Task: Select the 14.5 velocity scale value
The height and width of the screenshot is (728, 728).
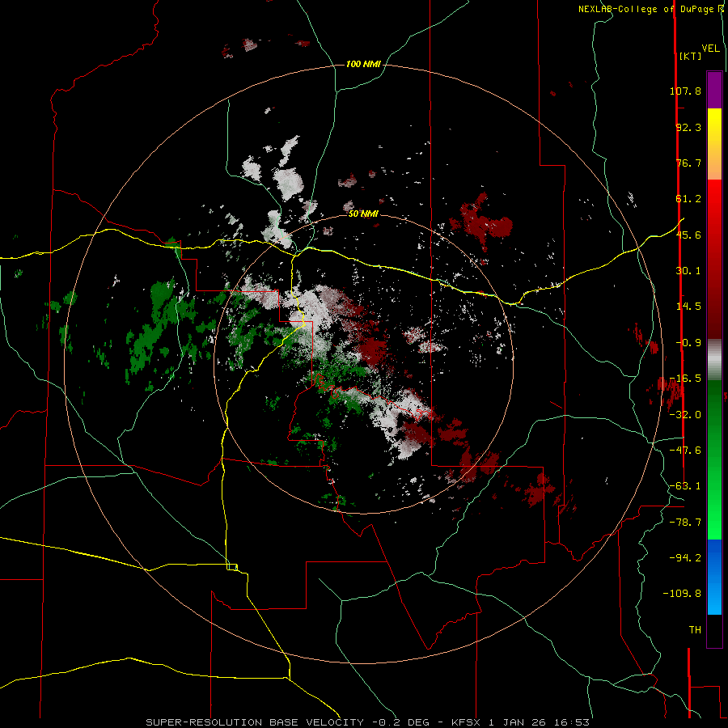Action: click(x=688, y=307)
